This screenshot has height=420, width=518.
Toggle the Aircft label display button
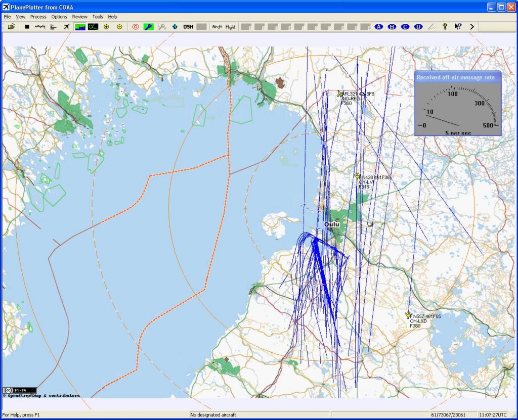pos(218,27)
